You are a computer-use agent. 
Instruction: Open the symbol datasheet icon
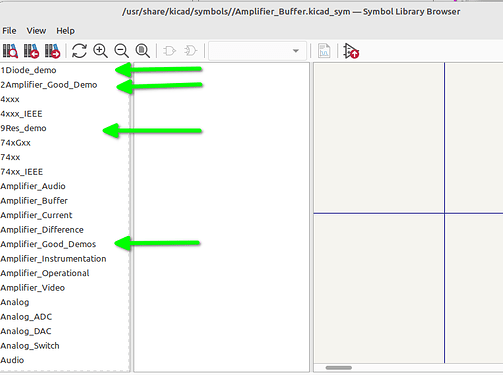324,51
